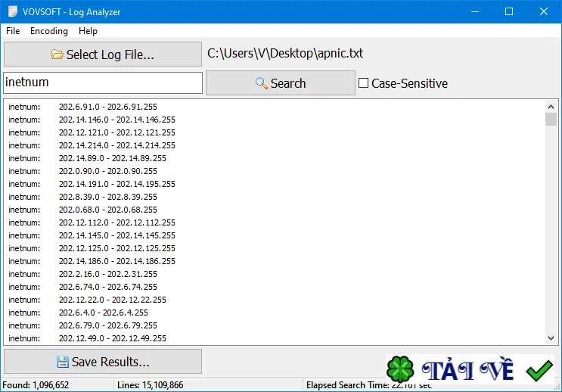Minimize the Log Analyzer window

click(x=475, y=11)
